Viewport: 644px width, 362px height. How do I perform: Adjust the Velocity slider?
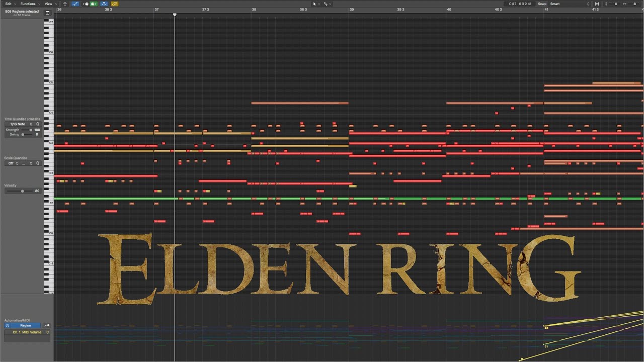(20, 191)
